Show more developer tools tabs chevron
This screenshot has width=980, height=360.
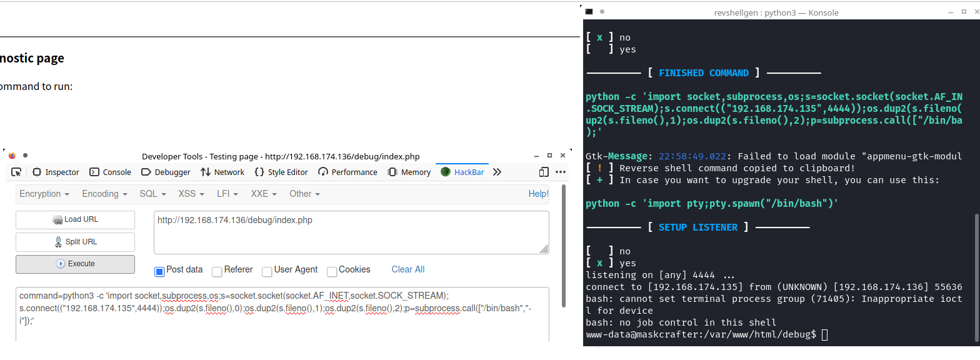point(497,172)
